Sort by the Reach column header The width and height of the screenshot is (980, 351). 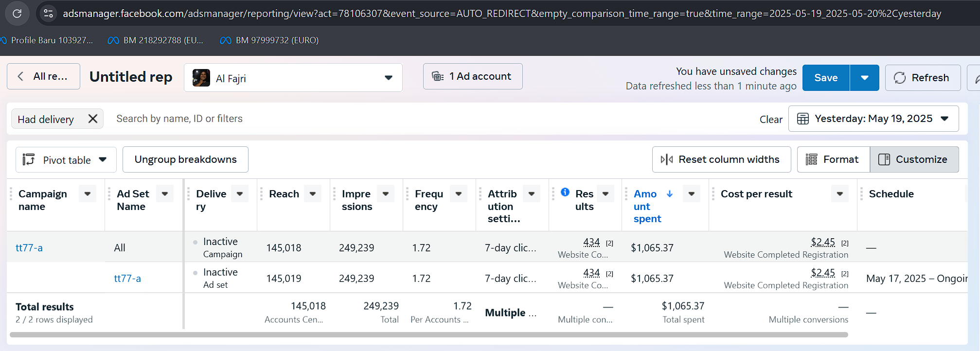(284, 194)
